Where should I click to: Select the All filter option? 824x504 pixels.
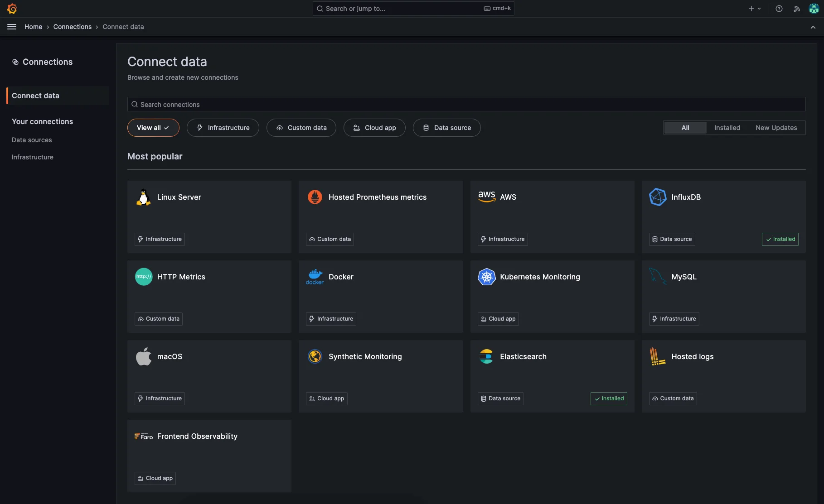[x=685, y=128]
